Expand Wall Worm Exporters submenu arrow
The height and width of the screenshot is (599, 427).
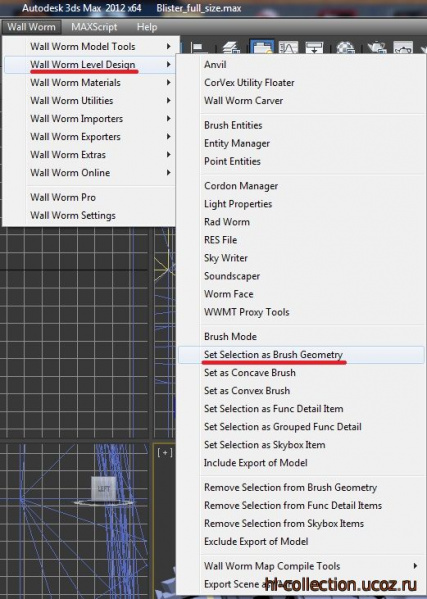168,136
